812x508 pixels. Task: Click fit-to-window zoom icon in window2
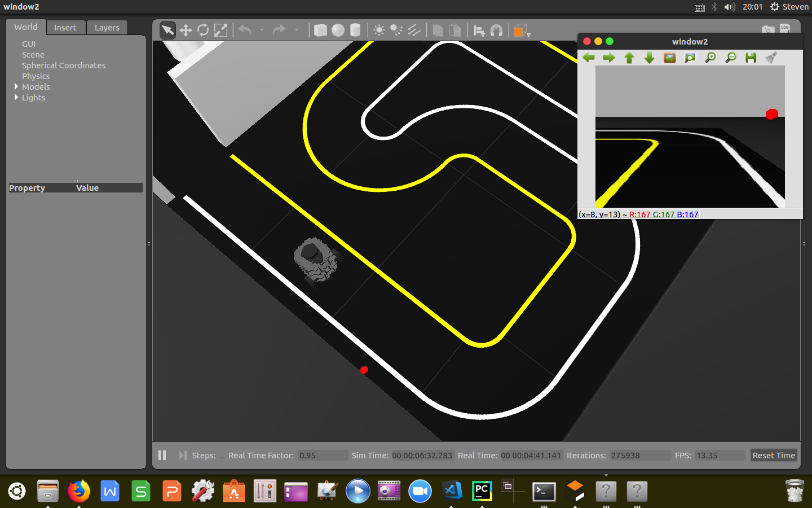(690, 58)
